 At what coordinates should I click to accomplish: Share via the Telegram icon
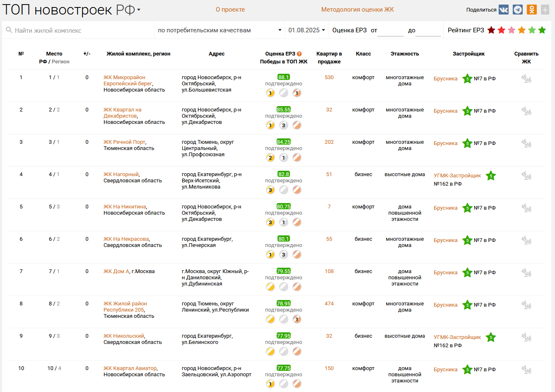[518, 10]
